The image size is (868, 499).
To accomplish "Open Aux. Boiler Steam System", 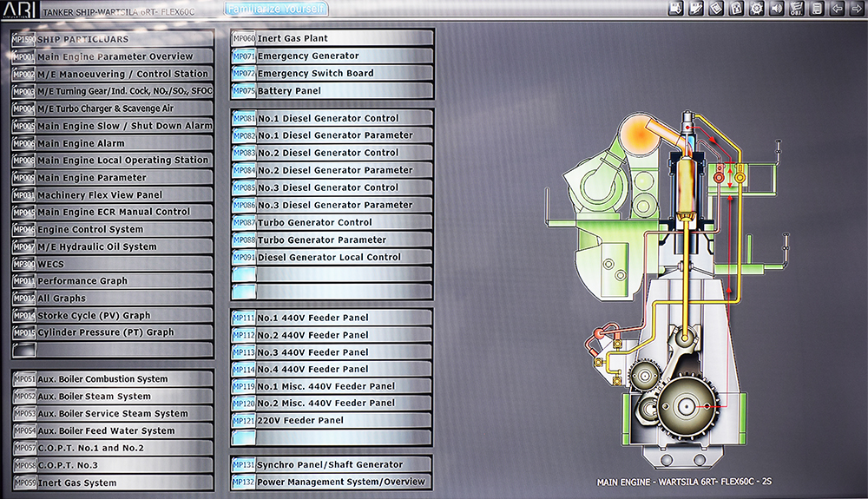I will [x=112, y=396].
